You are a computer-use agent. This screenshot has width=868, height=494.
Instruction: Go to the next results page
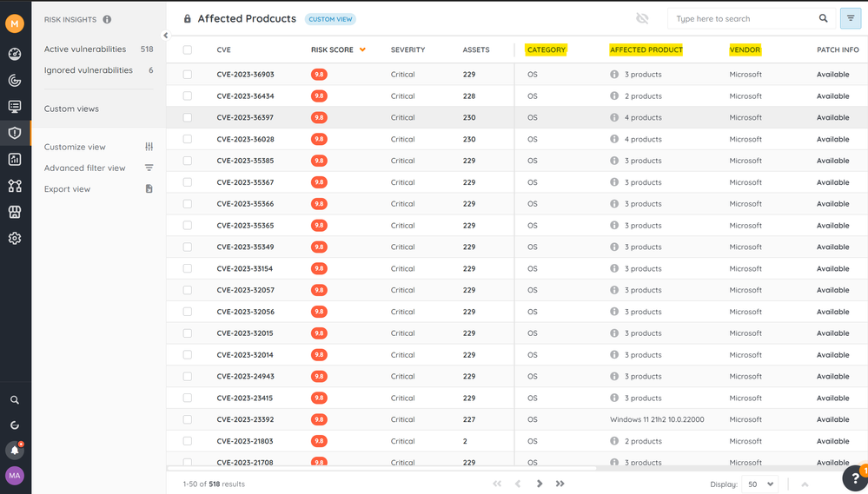[540, 484]
